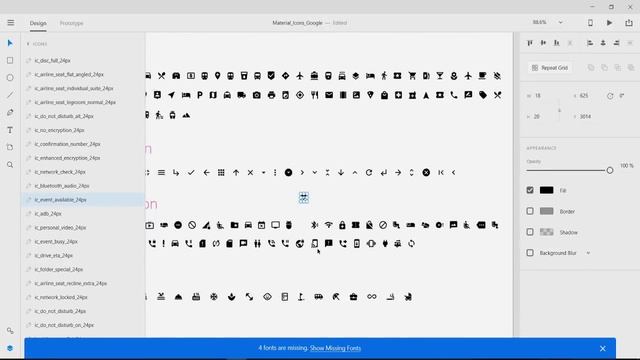Enable the Shadow checkbox
The image size is (640, 360).
tap(530, 232)
